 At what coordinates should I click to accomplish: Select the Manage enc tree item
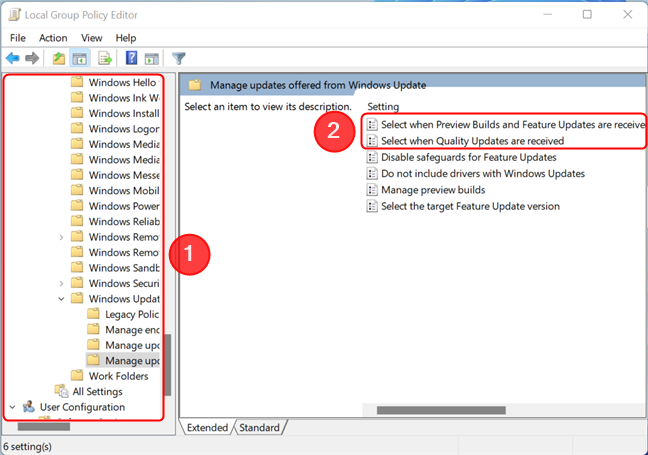point(132,330)
